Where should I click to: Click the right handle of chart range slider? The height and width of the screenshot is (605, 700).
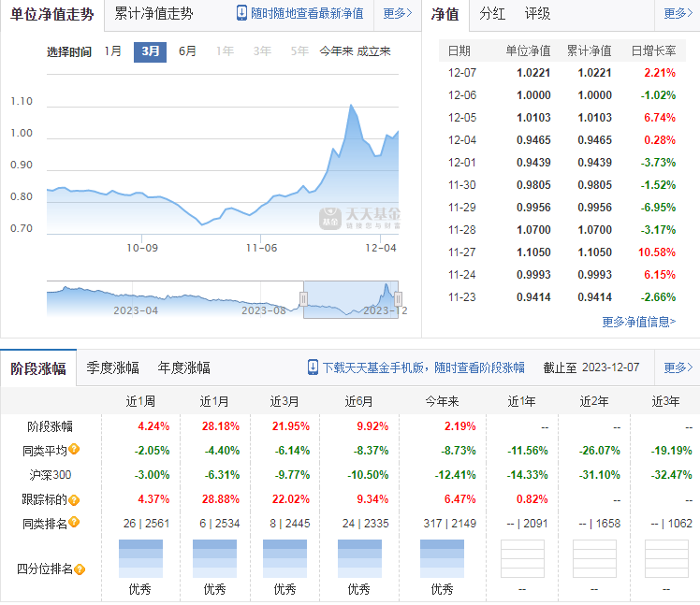point(399,298)
